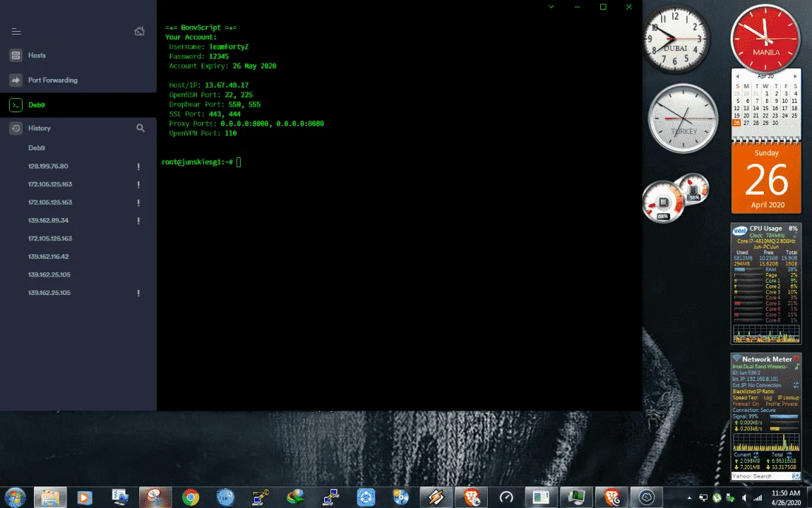Open IP Lookup link in Network Meter
The width and height of the screenshot is (812, 508).
[x=788, y=398]
